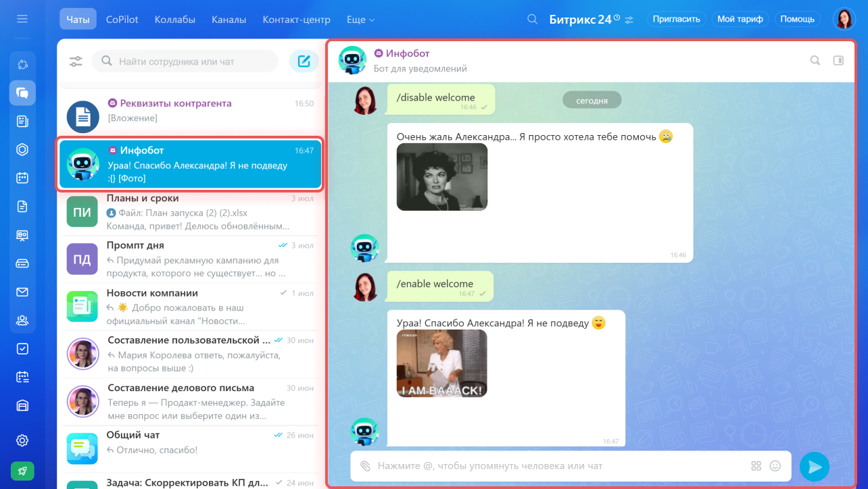Open the booking schedule sidebar icon
The image size is (868, 489).
point(22,377)
